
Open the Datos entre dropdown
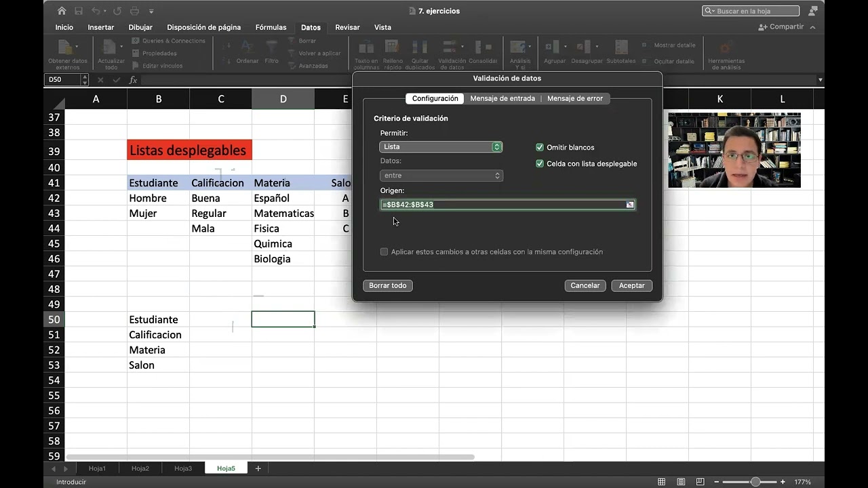click(x=441, y=176)
